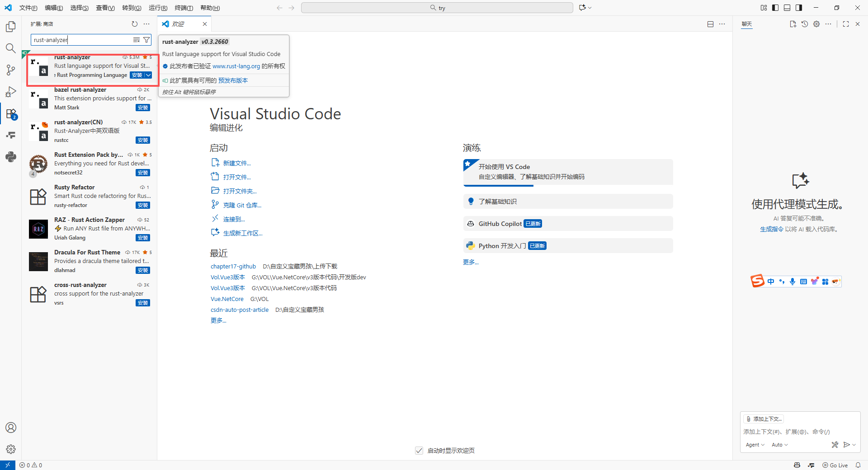Open Agent mode dropdown in chat
Screen dimensions: 868x470
pos(755,445)
